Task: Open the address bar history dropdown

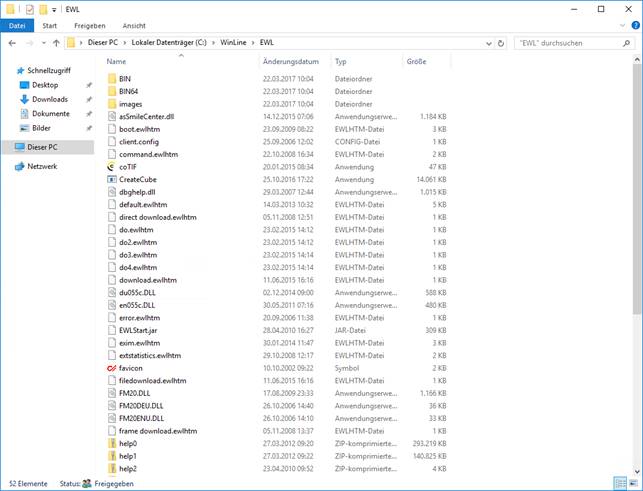Action: (x=490, y=44)
